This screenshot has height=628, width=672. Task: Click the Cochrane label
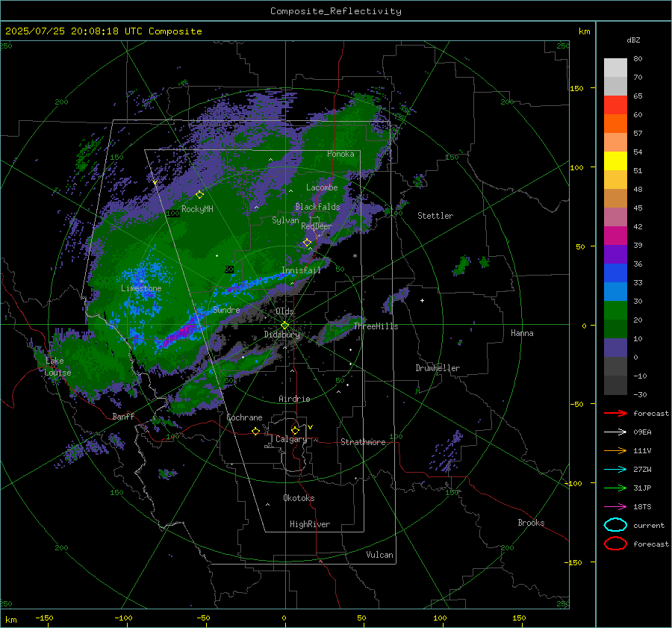[244, 417]
